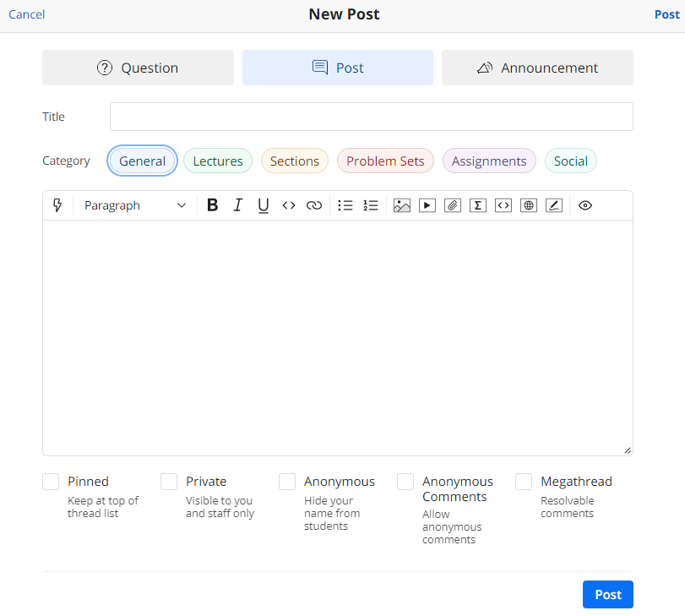Click the blue Post button at the bottom
Viewport: 685px width, 616px height.
[x=607, y=594]
